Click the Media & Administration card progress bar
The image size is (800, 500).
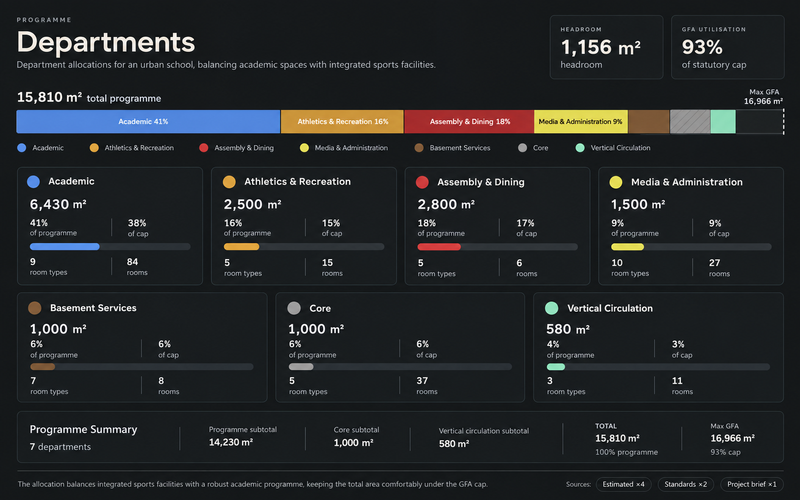691,247
